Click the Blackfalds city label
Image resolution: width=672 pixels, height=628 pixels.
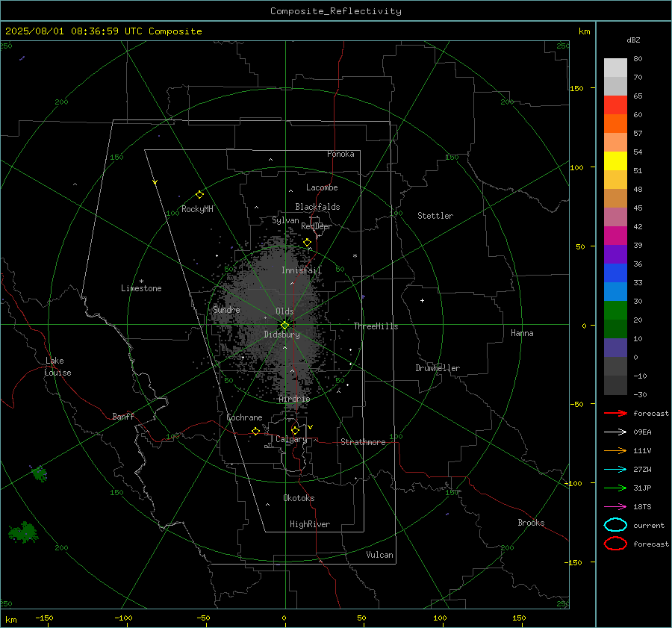[x=317, y=207]
